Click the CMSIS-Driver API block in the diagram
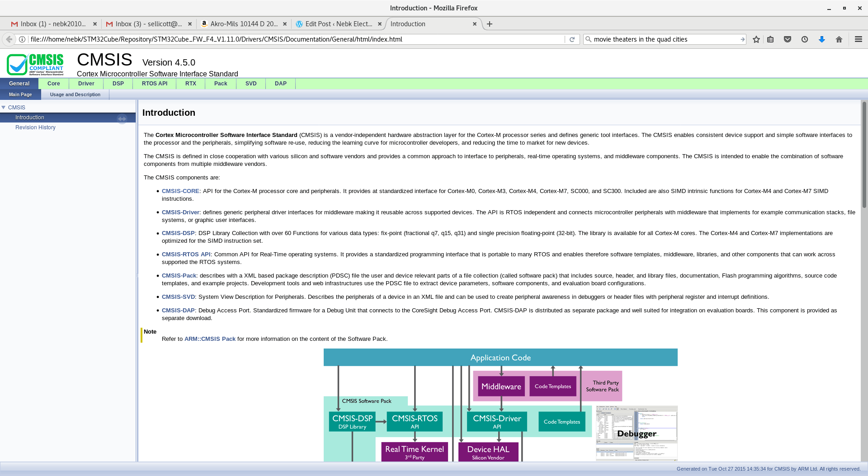 coord(497,421)
